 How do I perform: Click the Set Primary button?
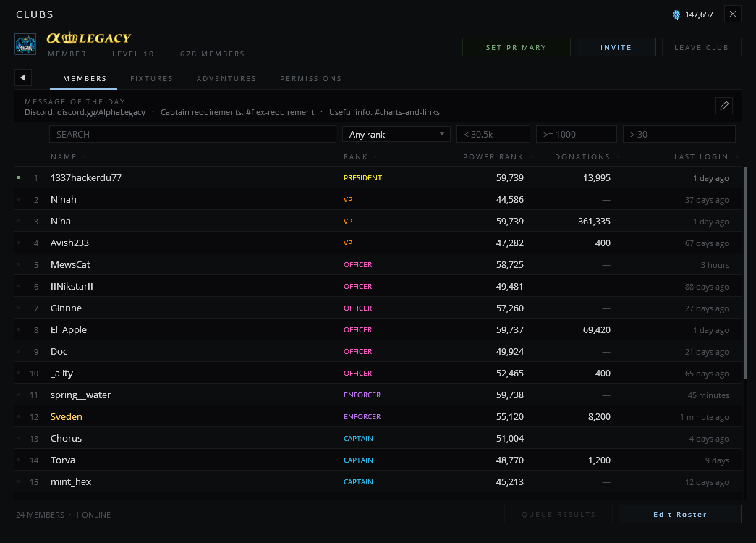(517, 47)
